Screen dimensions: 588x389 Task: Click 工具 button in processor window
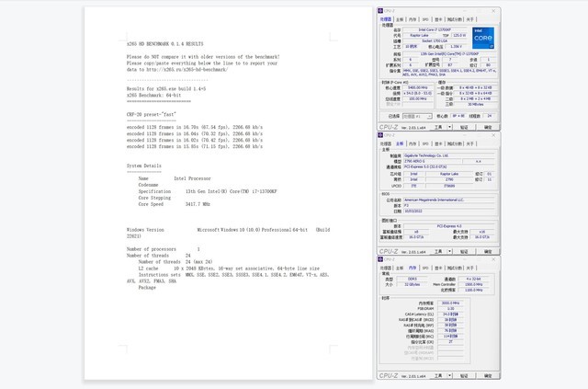pos(438,127)
